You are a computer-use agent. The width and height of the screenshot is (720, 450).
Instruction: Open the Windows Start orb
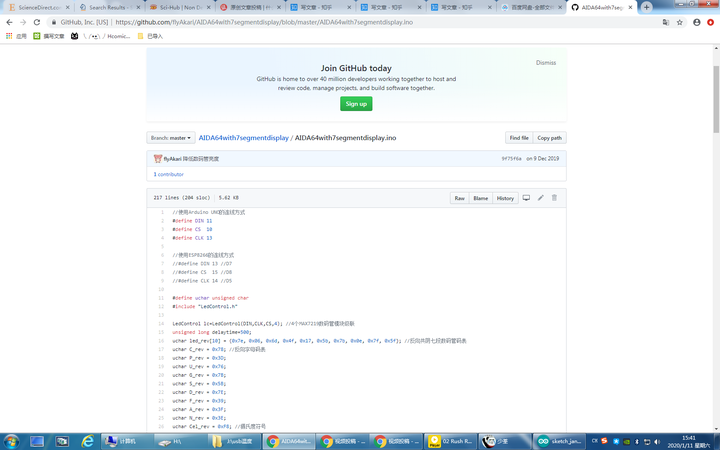point(11,441)
